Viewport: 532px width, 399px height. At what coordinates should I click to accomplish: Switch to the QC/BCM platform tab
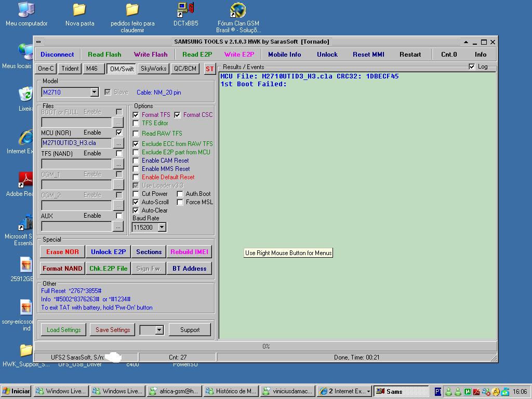185,69
